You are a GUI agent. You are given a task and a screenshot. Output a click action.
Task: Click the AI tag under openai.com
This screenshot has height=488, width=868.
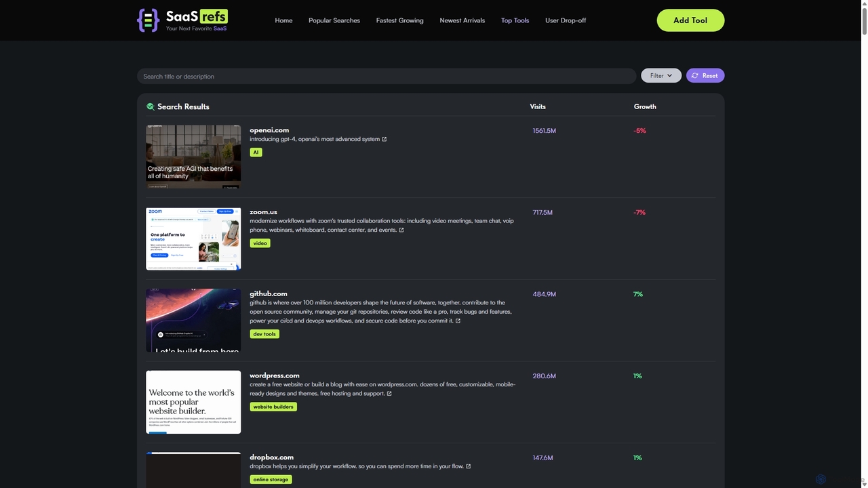point(256,152)
